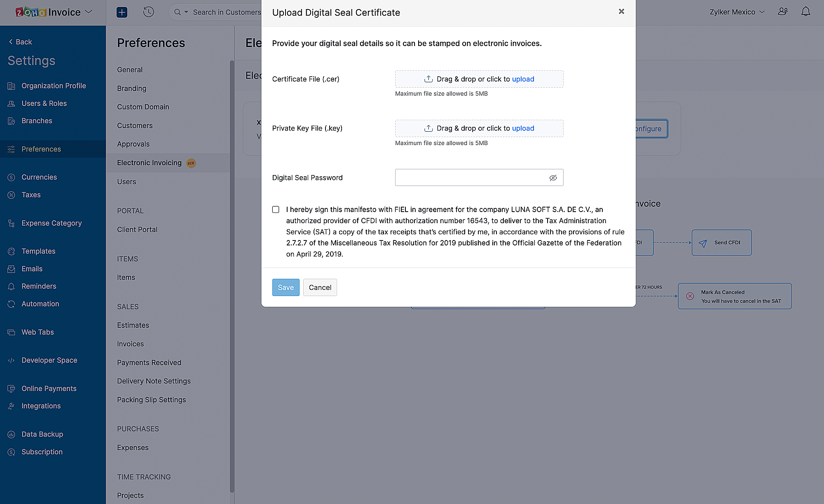Screen dimensions: 824x504
Task: Select the Automation sidebar icon
Action: click(x=11, y=304)
